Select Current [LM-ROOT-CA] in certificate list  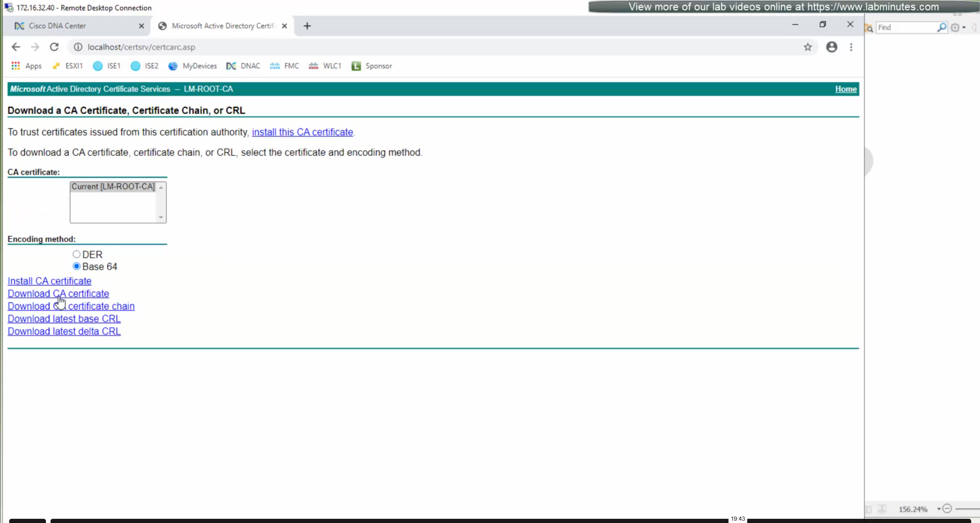pyautogui.click(x=113, y=187)
